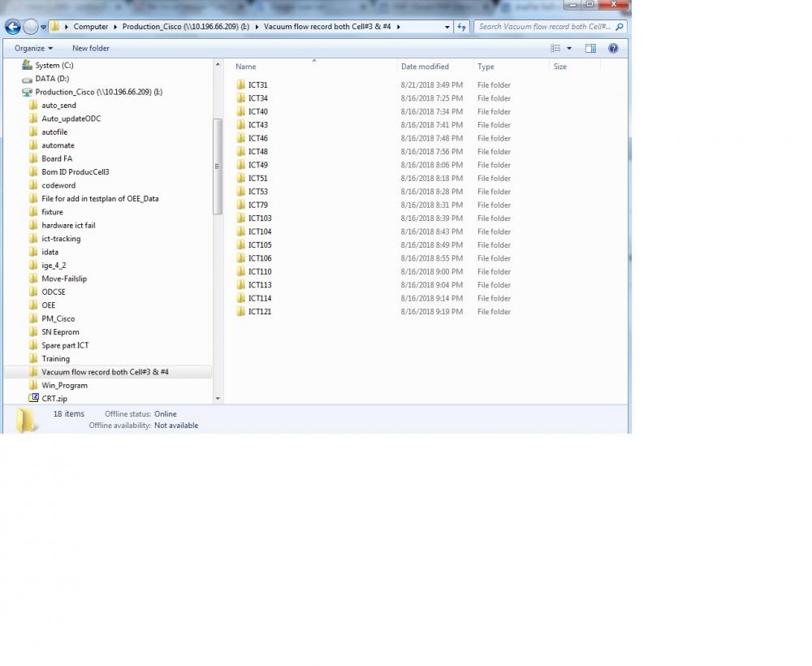The height and width of the screenshot is (666, 812).
Task: Expand the arrow after Vacuum flow record breadcrumb
Action: [399, 27]
